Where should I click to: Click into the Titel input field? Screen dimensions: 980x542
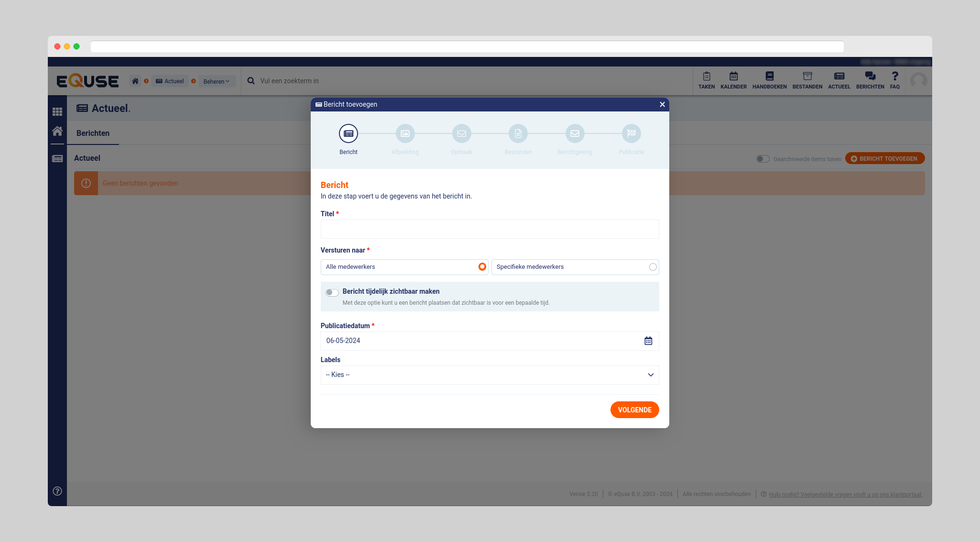[x=490, y=229]
